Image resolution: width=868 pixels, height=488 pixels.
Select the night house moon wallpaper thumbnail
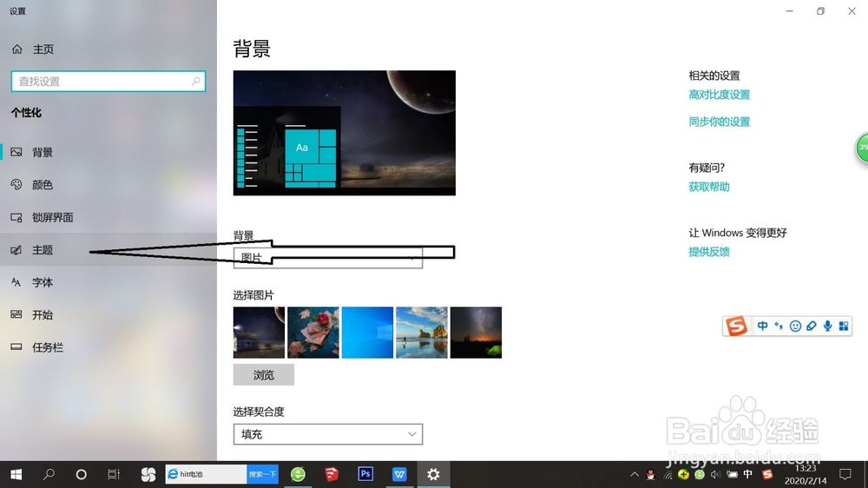[x=259, y=333]
